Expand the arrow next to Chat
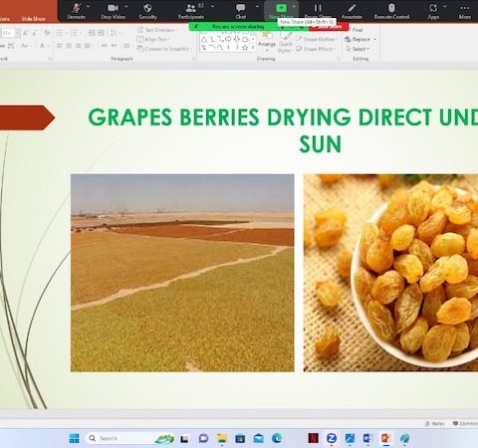Viewport: 478px width, 448px height. 257,6
